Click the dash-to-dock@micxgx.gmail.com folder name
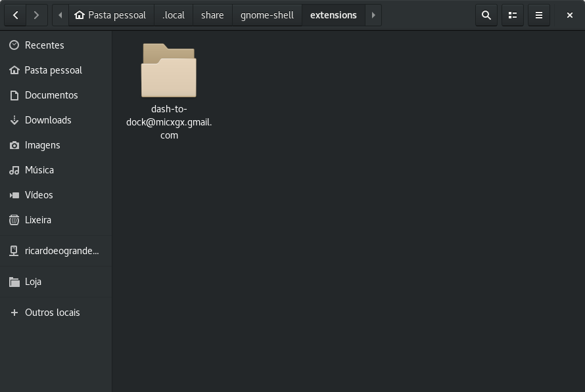585x392 pixels. coord(169,122)
